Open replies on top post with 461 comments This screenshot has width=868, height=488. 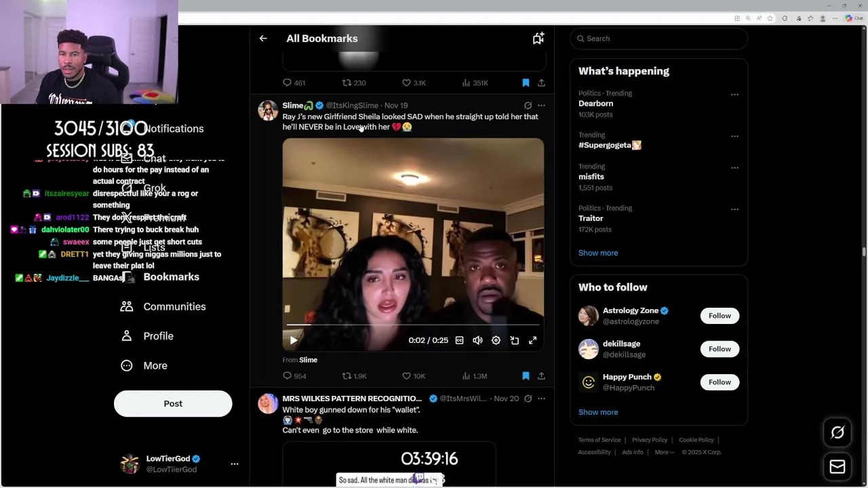pos(294,83)
